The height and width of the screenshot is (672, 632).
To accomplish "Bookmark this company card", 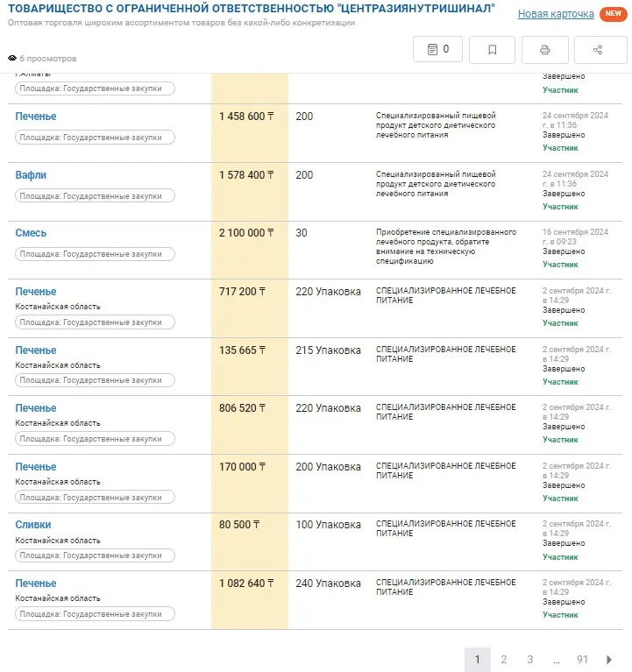I will click(492, 50).
